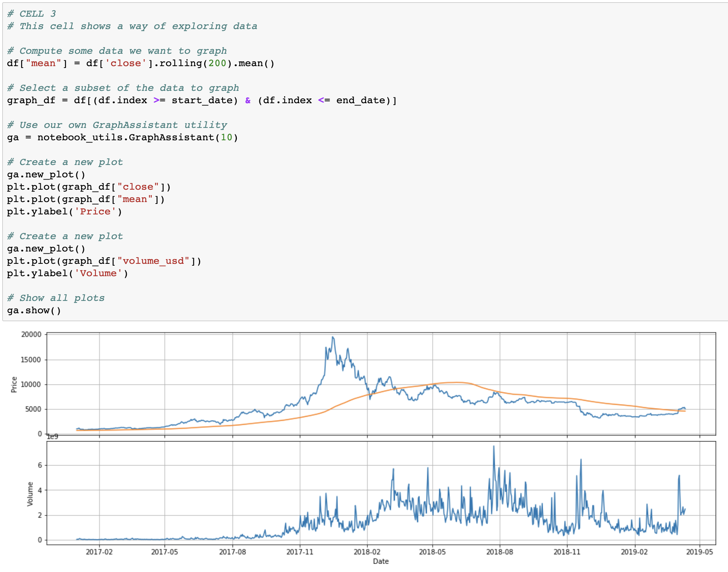Click the plt.plot(graph_df["mean"]) line
The image size is (728, 572).
[x=86, y=199]
